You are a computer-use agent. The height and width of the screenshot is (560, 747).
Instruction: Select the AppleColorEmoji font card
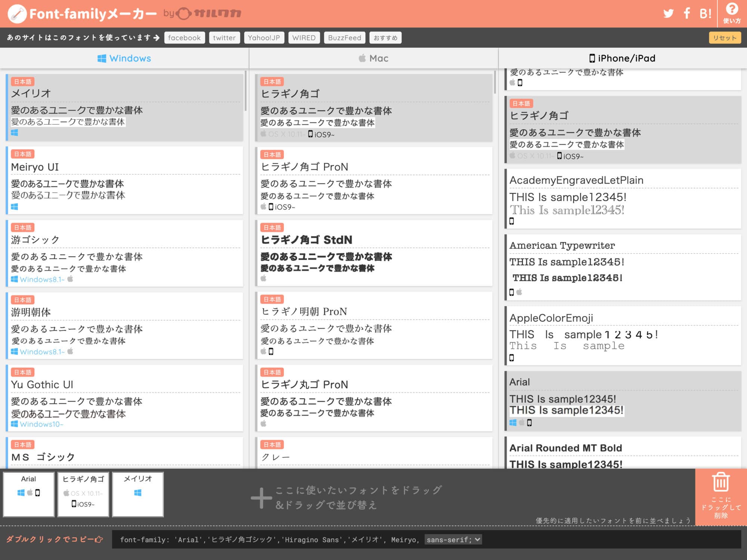pos(623,336)
